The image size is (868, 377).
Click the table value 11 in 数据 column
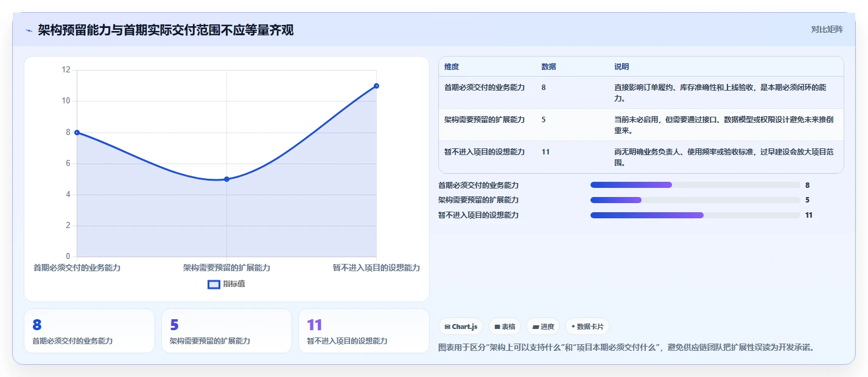coord(545,152)
